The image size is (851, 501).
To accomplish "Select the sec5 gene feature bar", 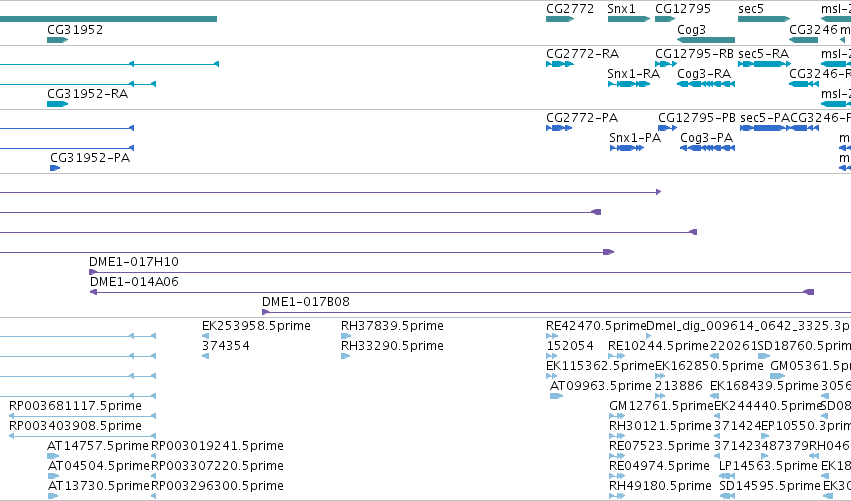I will [x=764, y=19].
